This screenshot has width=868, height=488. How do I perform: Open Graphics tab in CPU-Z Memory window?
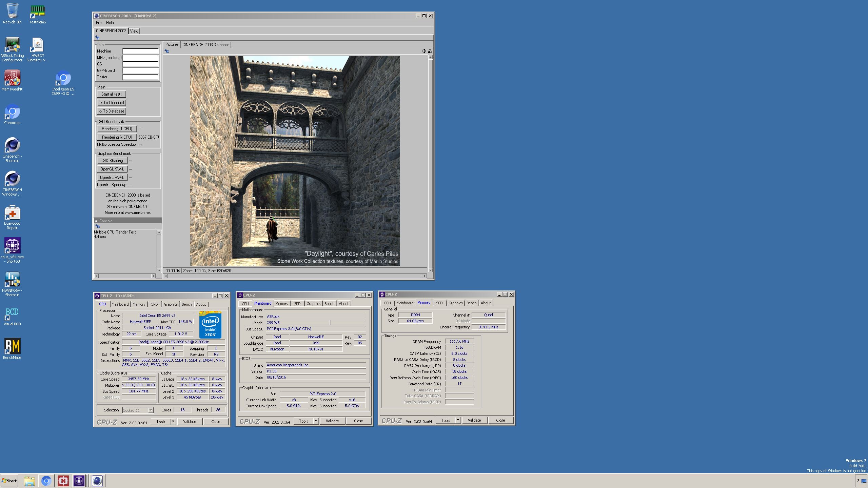point(455,303)
